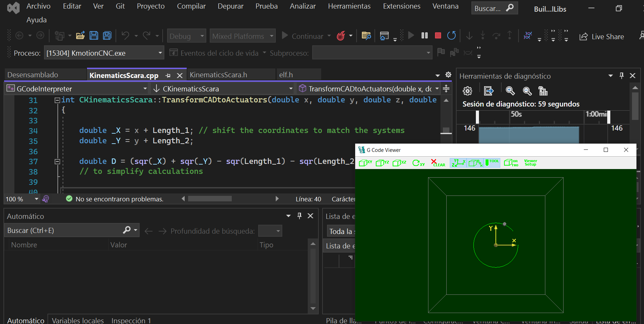Open diagnostic tools settings gear
This screenshot has width=644, height=324.
467,91
